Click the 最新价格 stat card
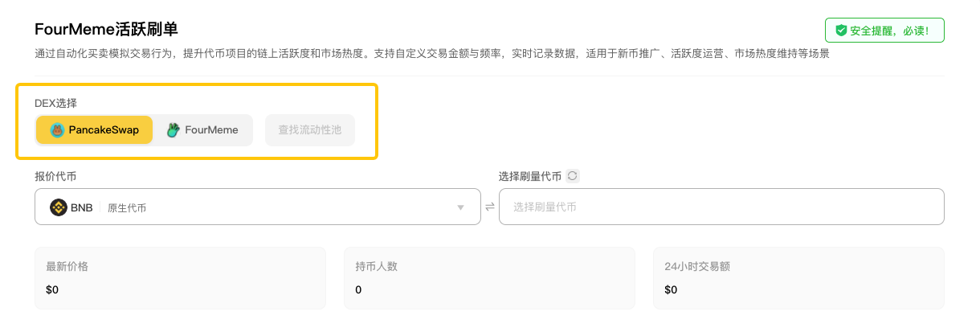This screenshot has height=328, width=980. tap(180, 278)
